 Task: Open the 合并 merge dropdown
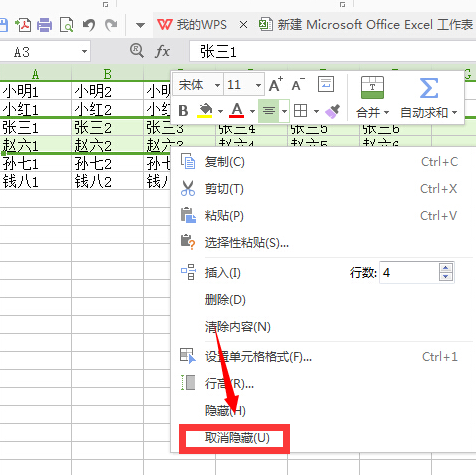pos(372,112)
